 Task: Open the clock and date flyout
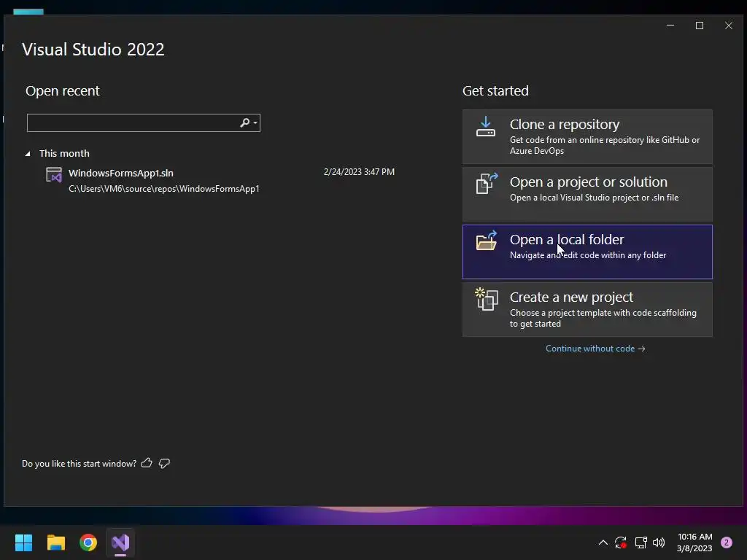694,542
